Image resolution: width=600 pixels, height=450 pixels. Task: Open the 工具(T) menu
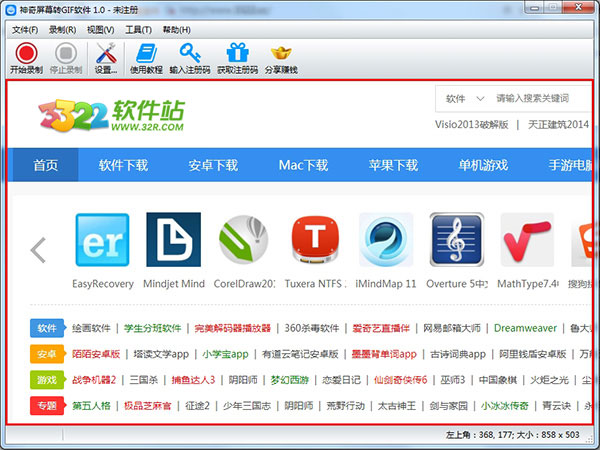pos(139,30)
